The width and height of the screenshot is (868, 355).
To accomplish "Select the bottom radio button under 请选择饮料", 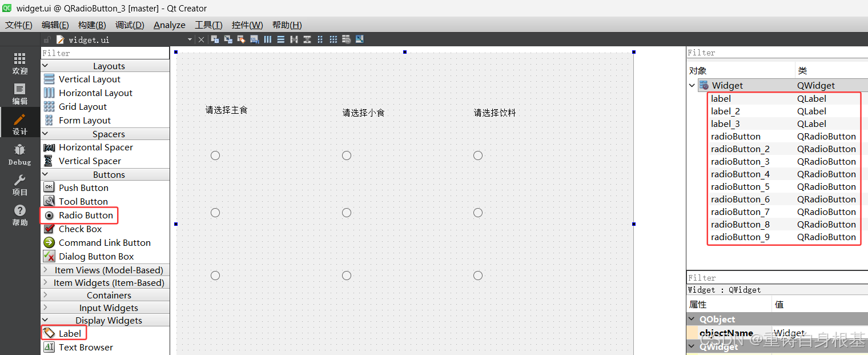I will pyautogui.click(x=478, y=275).
